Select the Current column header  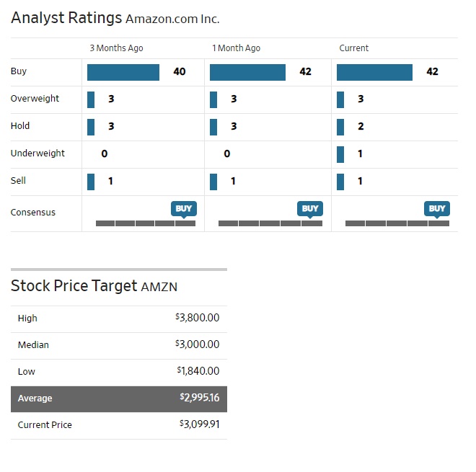tap(353, 48)
